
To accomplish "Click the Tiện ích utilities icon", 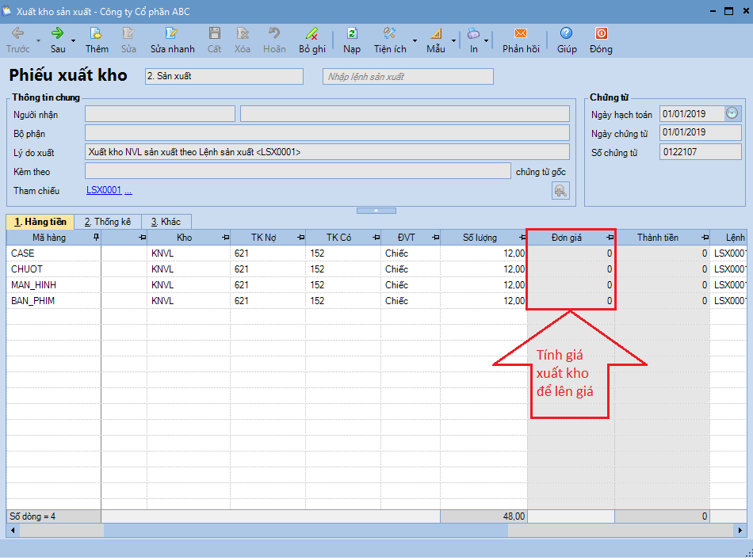I will (390, 33).
